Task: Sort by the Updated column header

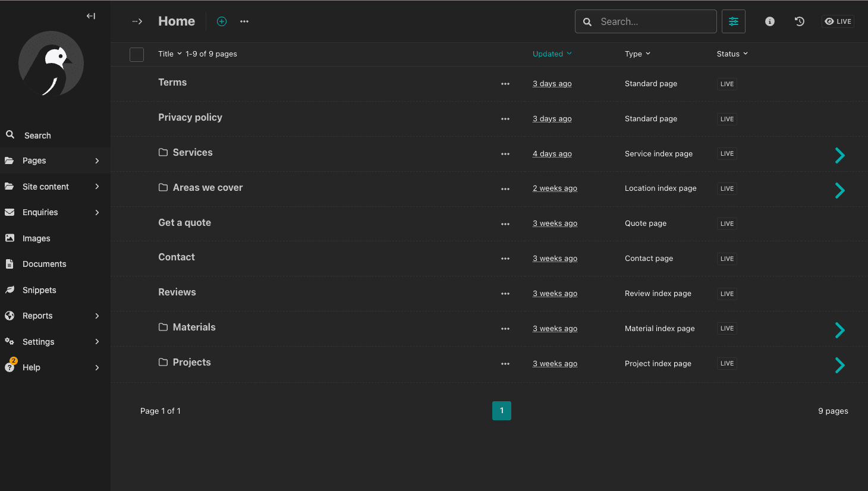Action: [552, 53]
